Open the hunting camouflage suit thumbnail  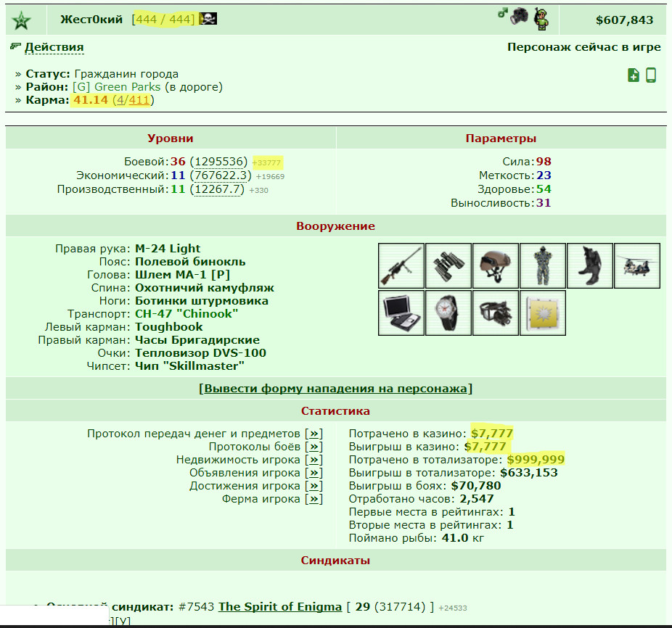(x=543, y=265)
